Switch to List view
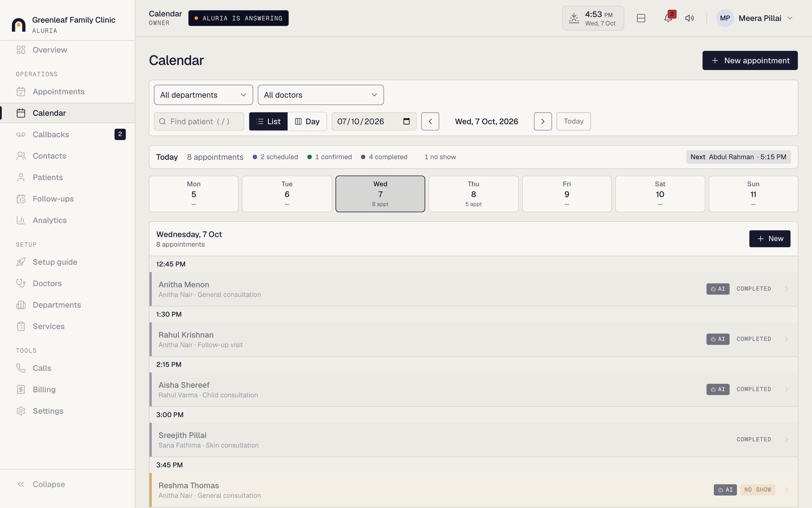Image resolution: width=812 pixels, height=508 pixels. [x=268, y=121]
